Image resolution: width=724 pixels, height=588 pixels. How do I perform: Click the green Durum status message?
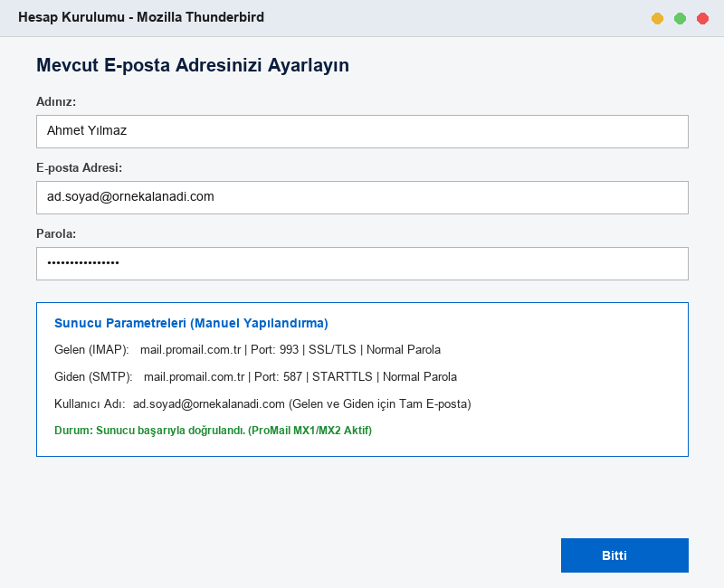pyautogui.click(x=213, y=431)
